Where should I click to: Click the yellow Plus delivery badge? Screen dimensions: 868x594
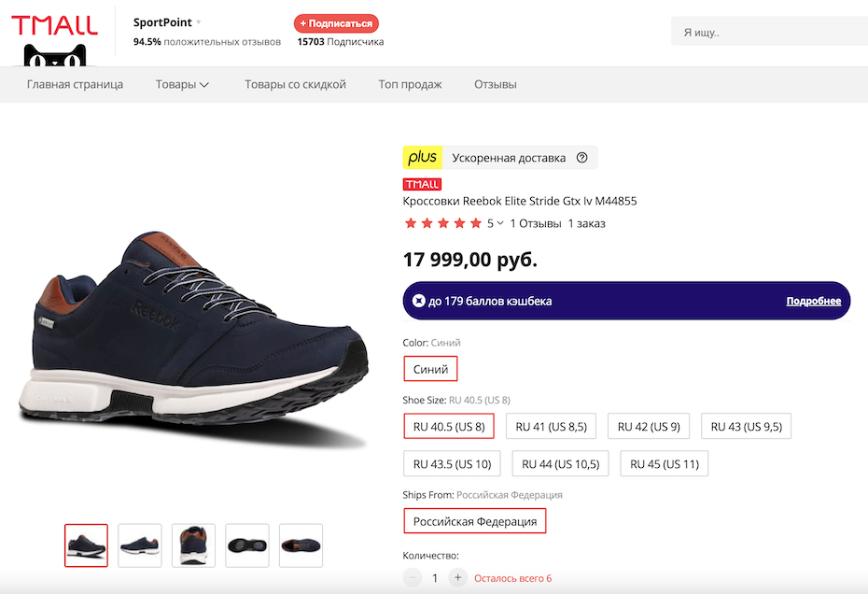423,158
